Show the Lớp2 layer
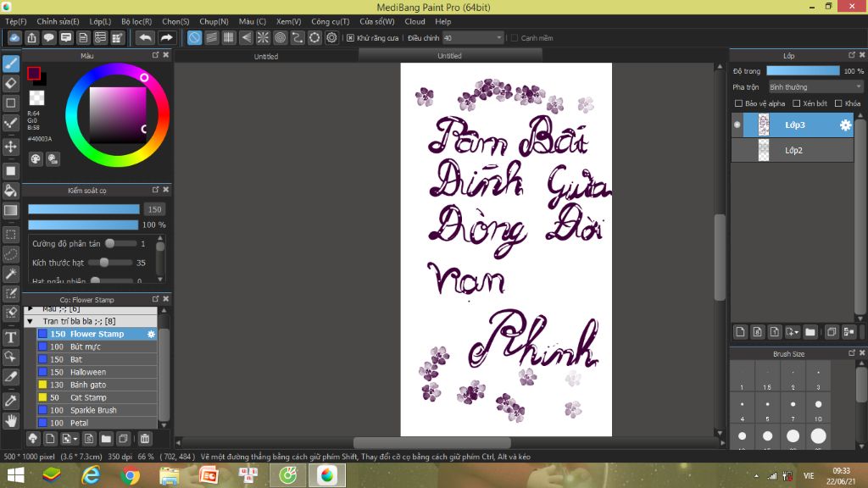The height and width of the screenshot is (488, 868). [x=737, y=151]
